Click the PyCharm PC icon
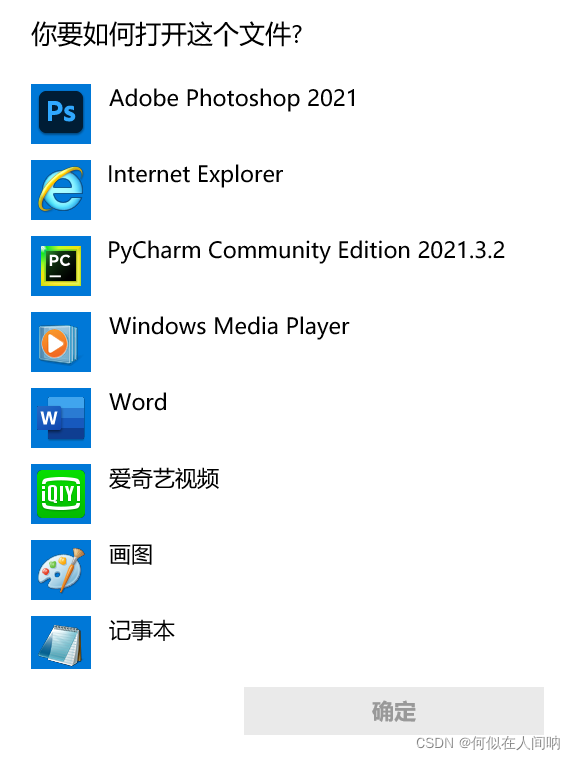 click(x=61, y=266)
